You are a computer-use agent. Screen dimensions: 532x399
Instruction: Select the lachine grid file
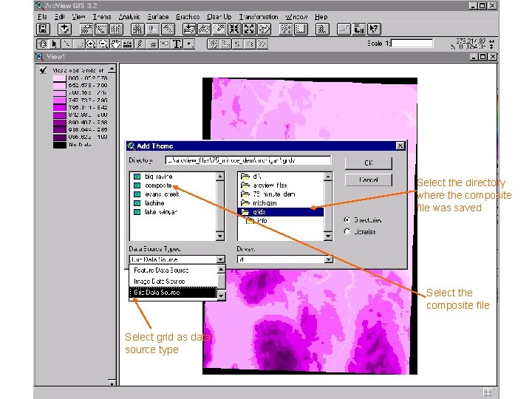(x=149, y=203)
